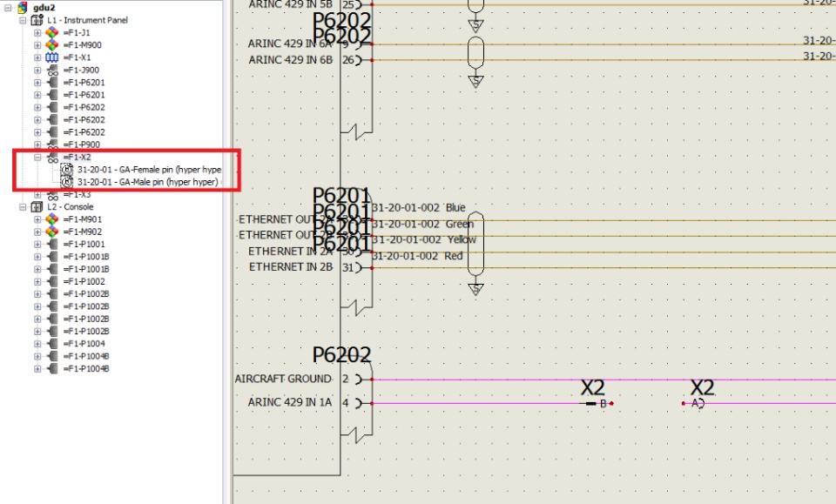The image size is (836, 504).
Task: Select the =F1-P900 tree label
Action: (x=82, y=144)
